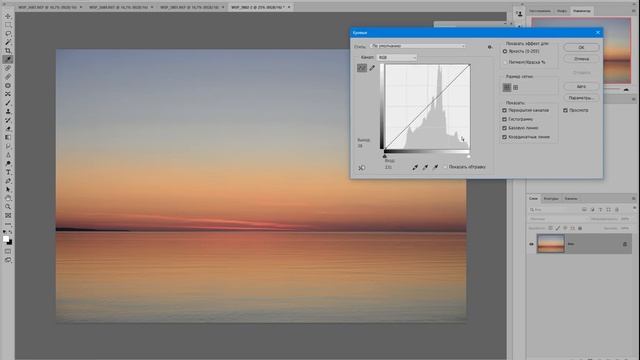Click the Auto (Авто) button
This screenshot has height=360, width=640.
581,87
